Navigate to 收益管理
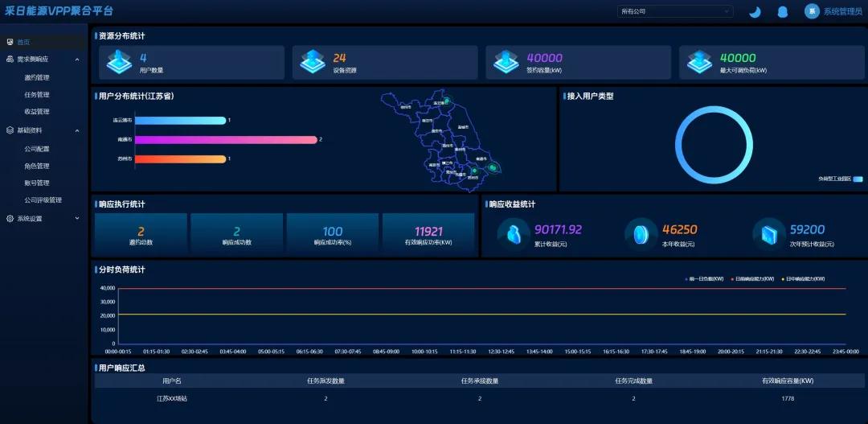Image resolution: width=868 pixels, height=424 pixels. pyautogui.click(x=37, y=112)
